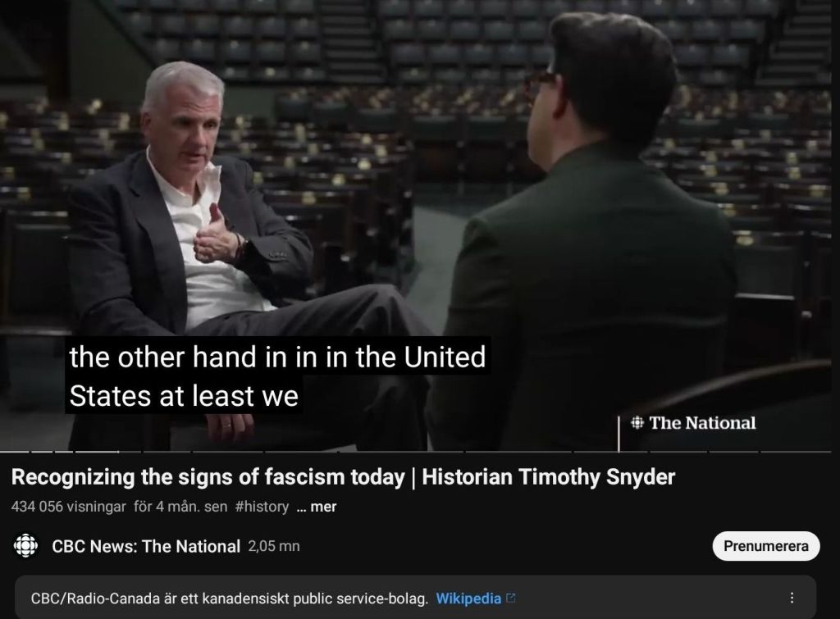Tap the video caption text overlay
The image size is (840, 619).
coord(277,375)
